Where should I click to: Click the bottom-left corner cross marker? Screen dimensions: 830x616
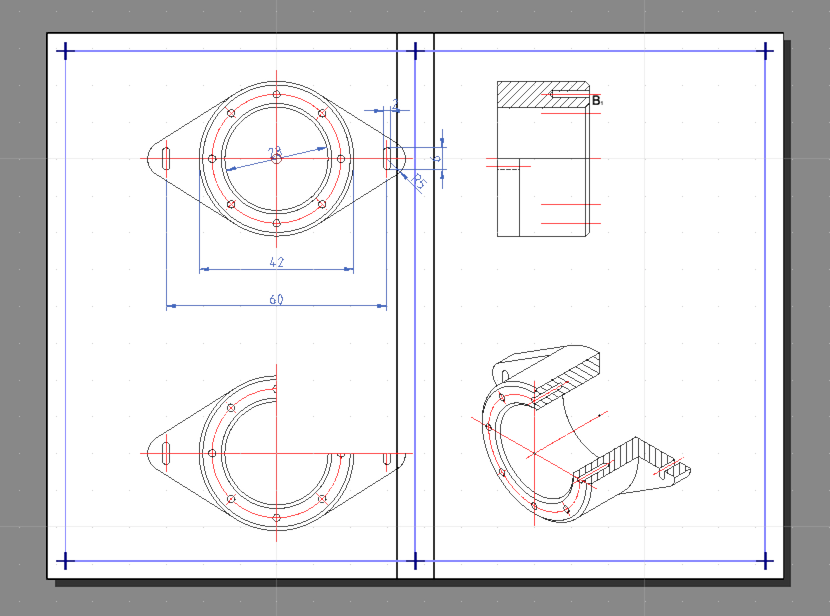[x=66, y=560]
